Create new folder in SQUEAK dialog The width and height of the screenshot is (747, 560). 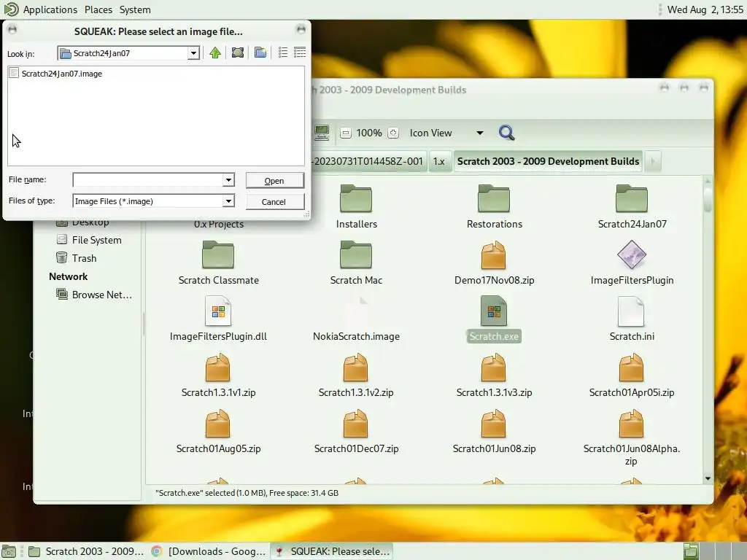260,52
